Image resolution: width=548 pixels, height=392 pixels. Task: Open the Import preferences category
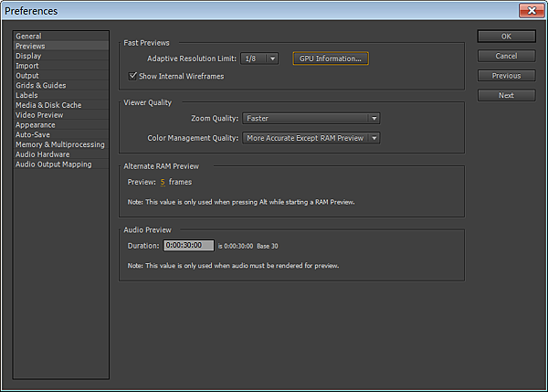point(61,66)
